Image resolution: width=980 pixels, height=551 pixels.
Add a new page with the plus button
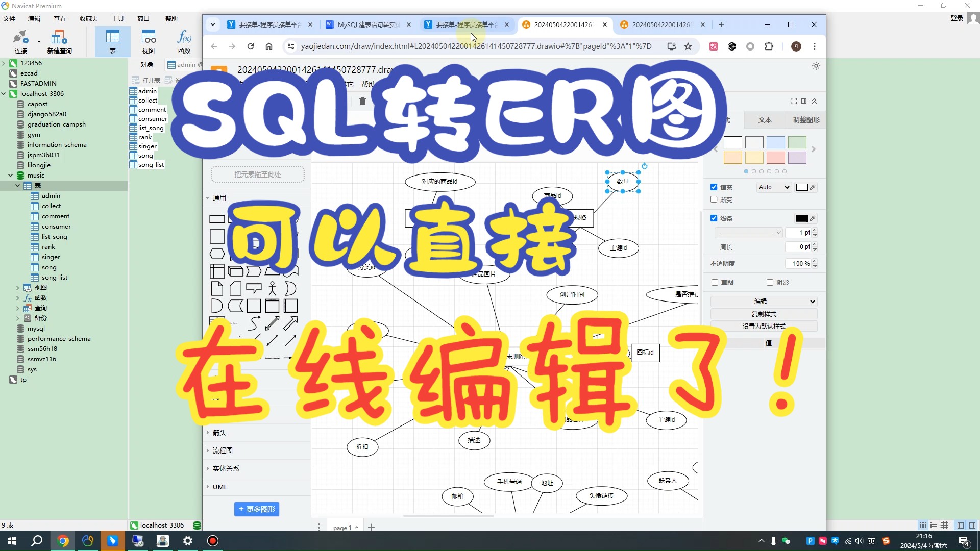(372, 528)
